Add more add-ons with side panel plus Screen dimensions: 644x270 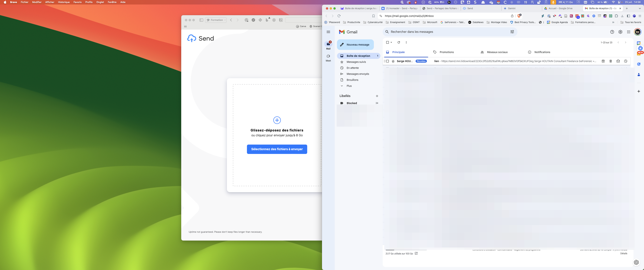coord(639,91)
